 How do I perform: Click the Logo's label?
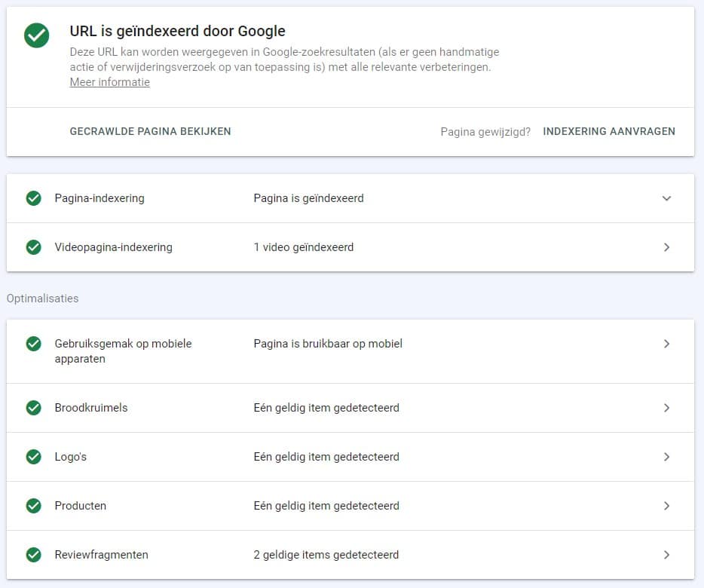(x=71, y=457)
